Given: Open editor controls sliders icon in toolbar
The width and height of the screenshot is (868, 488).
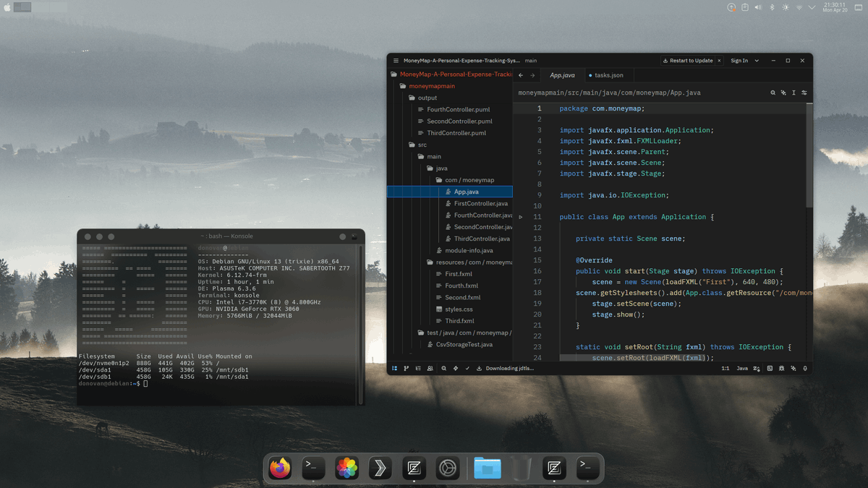Looking at the screenshot, I should click(804, 93).
